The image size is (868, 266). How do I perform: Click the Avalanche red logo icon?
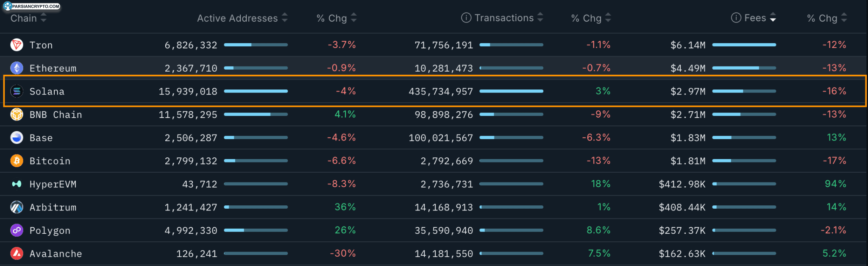[17, 254]
